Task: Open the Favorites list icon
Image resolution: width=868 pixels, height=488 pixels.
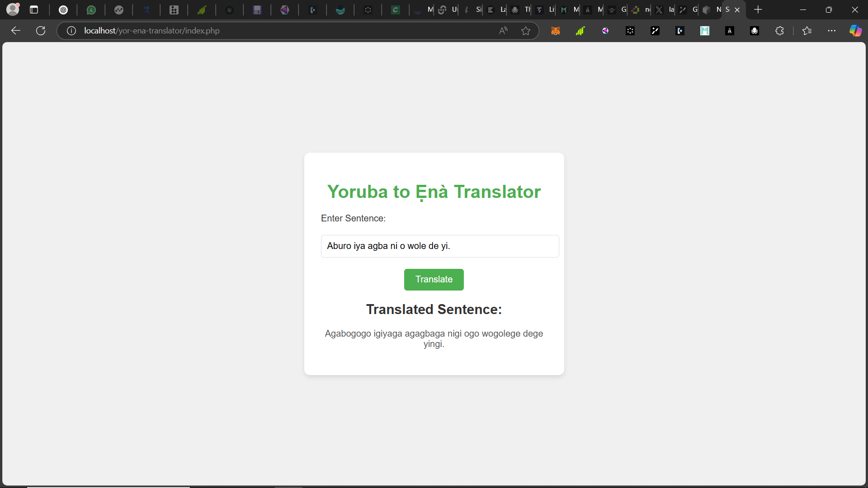Action: pos(807,31)
